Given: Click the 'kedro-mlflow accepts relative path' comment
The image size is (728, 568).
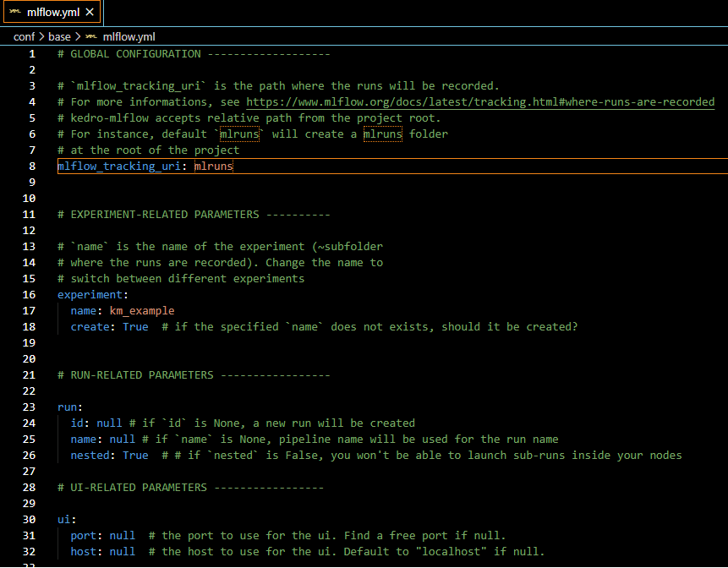Looking at the screenshot, I should pos(249,117).
